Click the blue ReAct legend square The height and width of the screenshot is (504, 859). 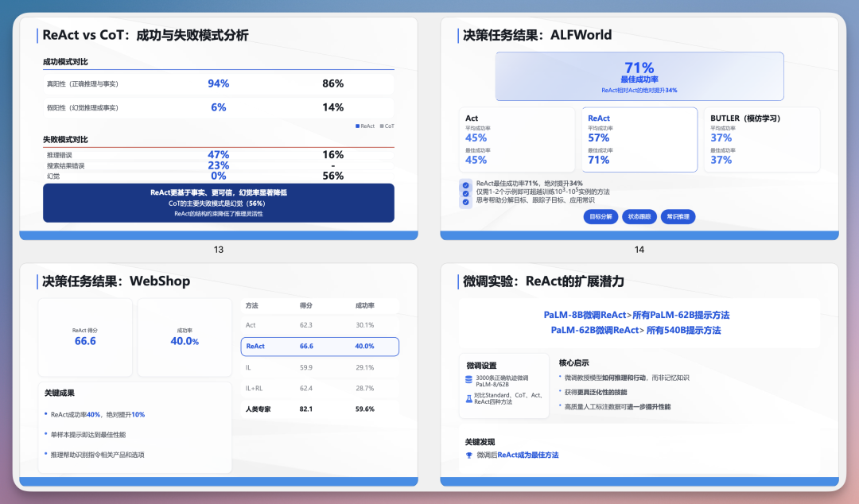(x=358, y=126)
